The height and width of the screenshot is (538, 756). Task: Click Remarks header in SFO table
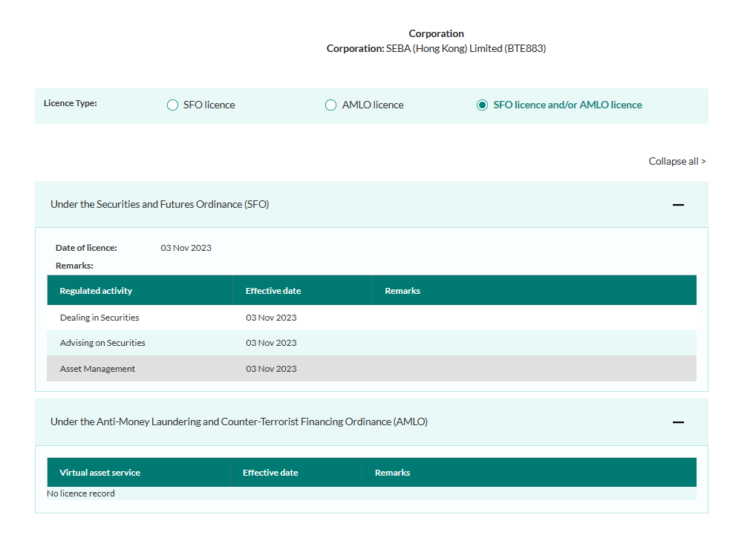coord(403,291)
